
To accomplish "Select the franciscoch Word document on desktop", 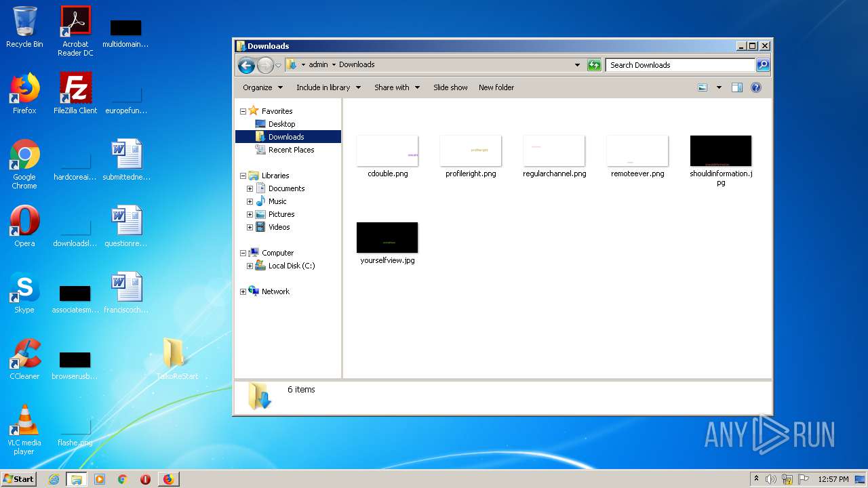I will [126, 293].
